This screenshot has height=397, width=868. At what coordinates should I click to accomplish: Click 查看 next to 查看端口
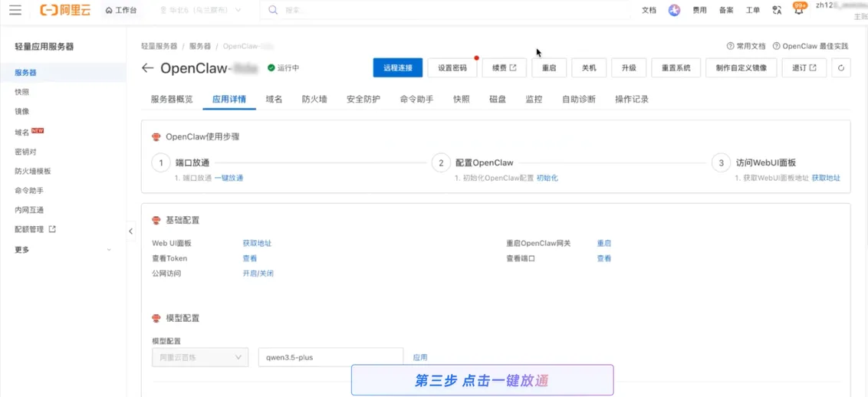604,258
